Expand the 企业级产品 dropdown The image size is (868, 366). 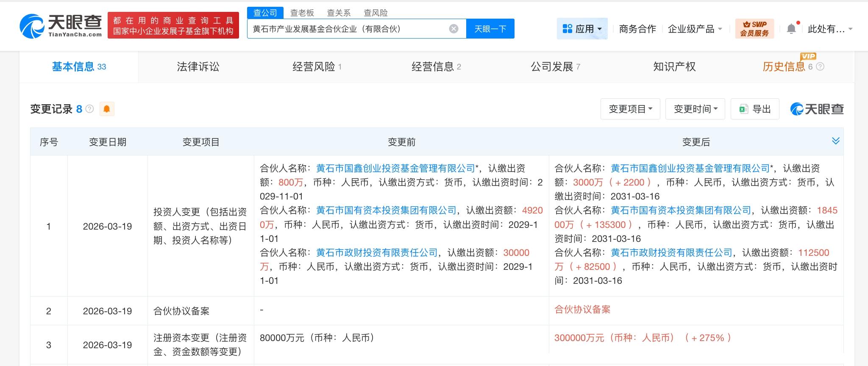tap(695, 29)
